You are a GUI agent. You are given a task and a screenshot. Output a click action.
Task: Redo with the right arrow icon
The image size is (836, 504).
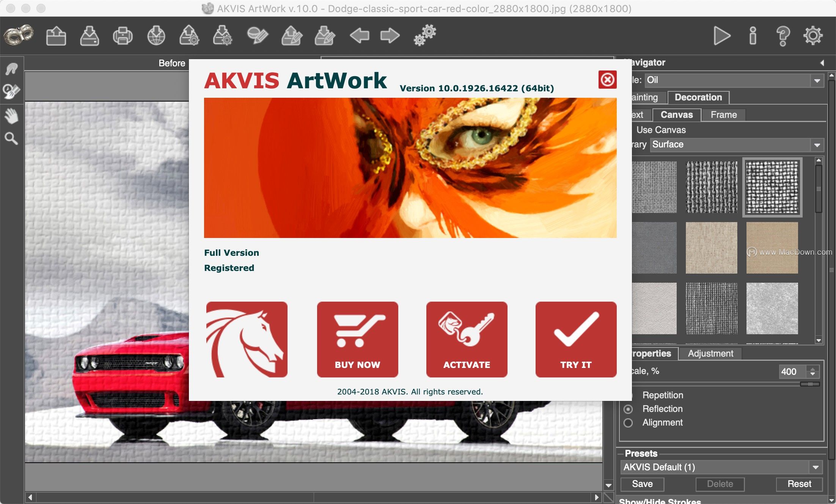coord(390,36)
